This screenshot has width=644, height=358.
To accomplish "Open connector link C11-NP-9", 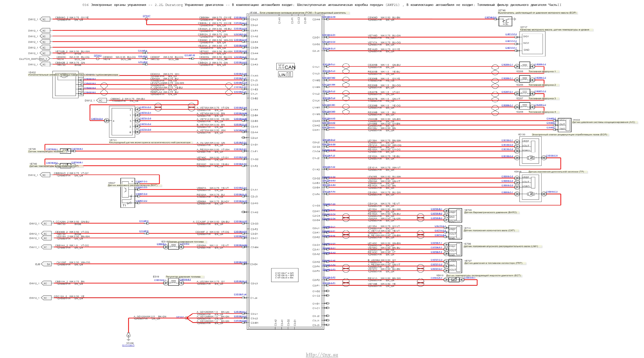I will pyautogui.click(x=144, y=231).
